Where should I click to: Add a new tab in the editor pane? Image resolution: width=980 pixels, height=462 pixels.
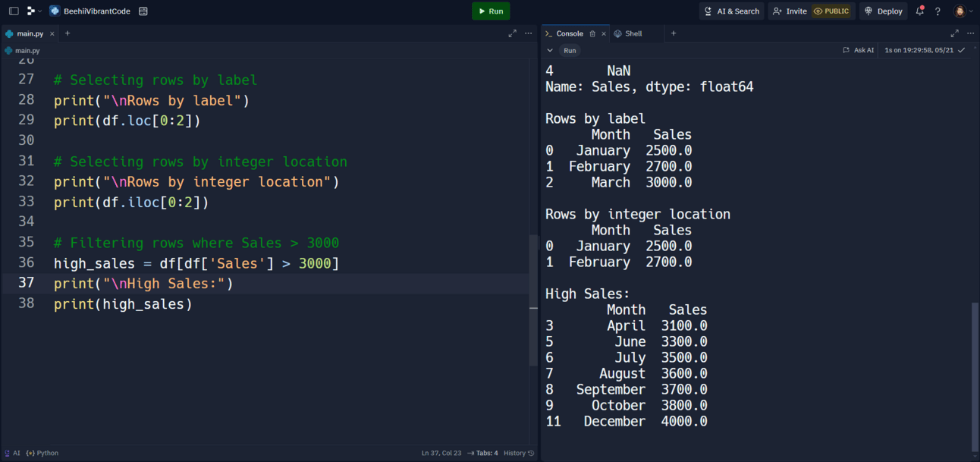pyautogui.click(x=68, y=33)
